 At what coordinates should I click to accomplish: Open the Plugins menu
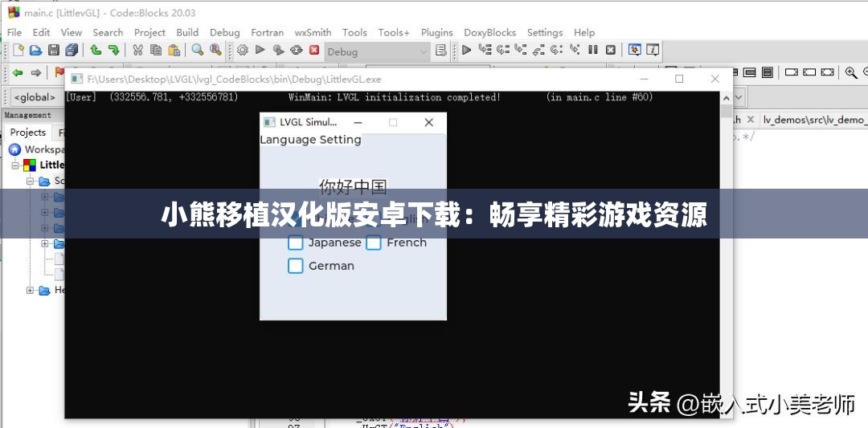coord(436,33)
